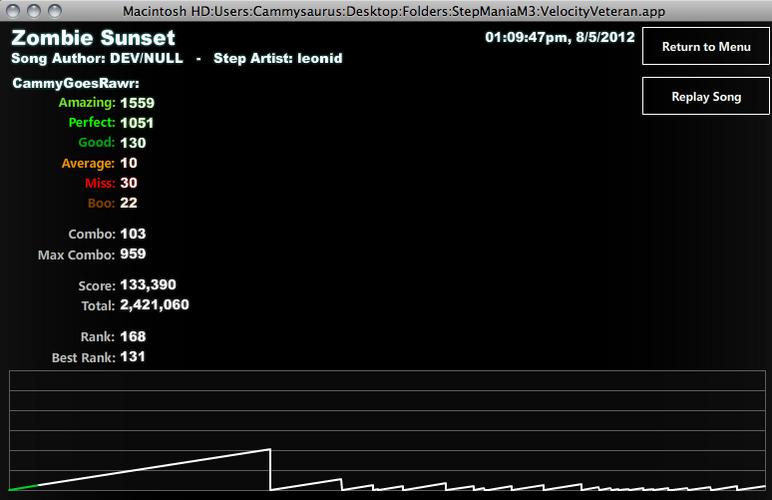Click the Step Artist: leonid text
772x500 pixels.
278,58
